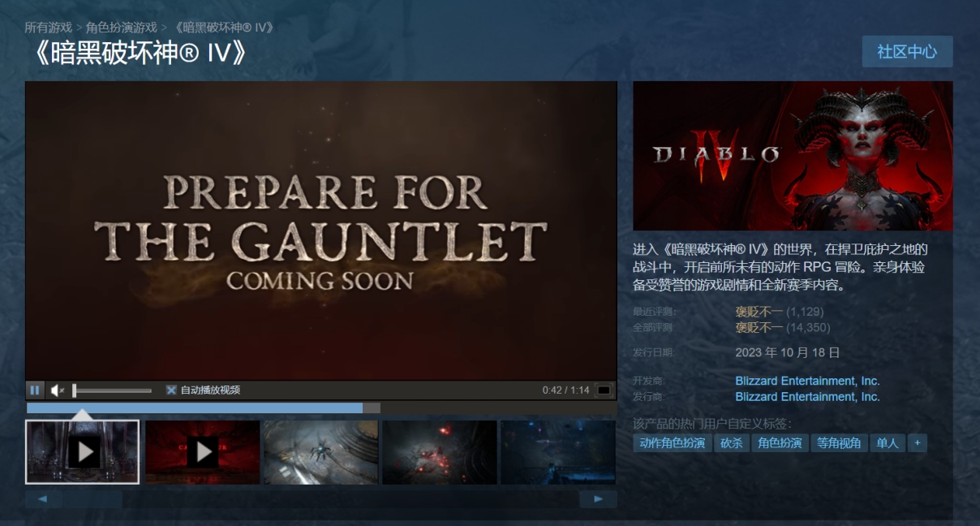The image size is (980, 526).
Task: Go to 角色扮演游戏 breadcrumb
Action: coord(122,28)
